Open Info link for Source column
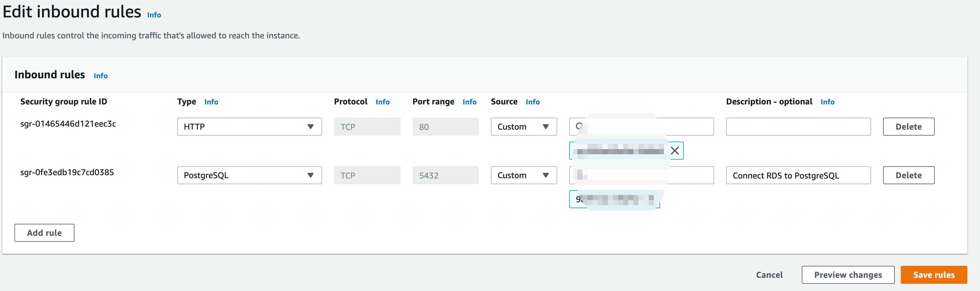The image size is (980, 291). point(533,102)
